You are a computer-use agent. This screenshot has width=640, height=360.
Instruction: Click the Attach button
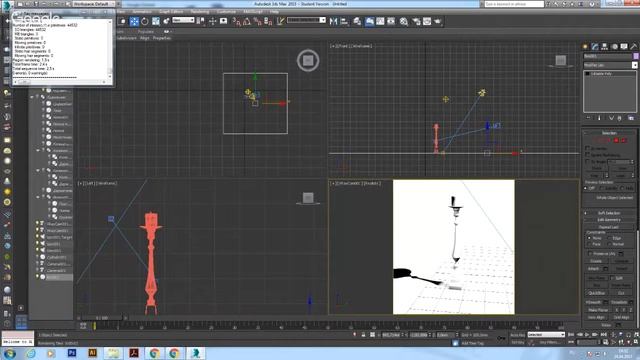coord(593,269)
